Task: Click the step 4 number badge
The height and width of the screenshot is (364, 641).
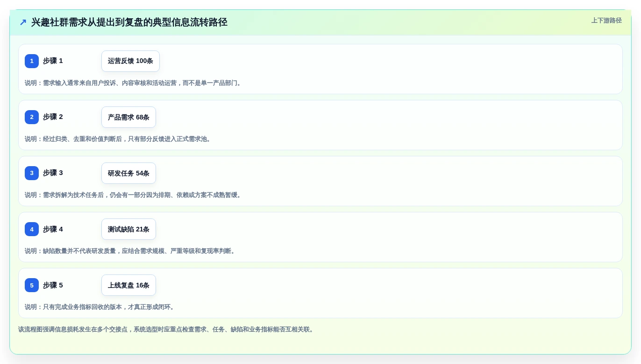Action: [x=32, y=229]
